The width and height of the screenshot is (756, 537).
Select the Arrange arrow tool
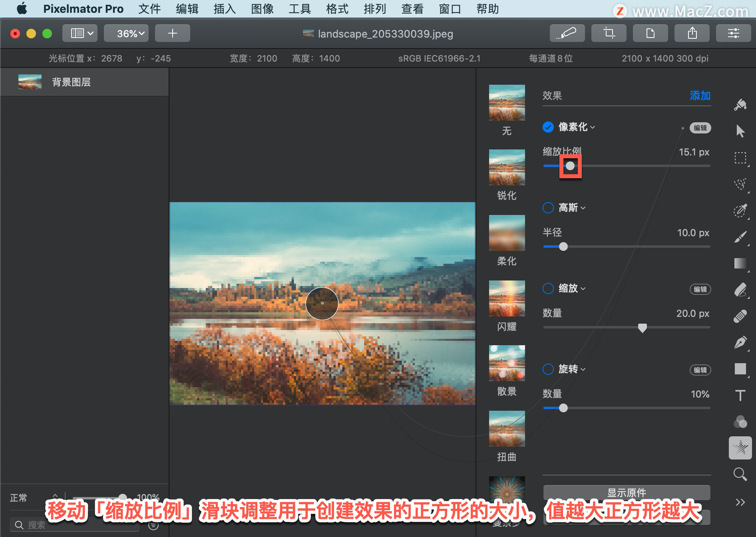pyautogui.click(x=740, y=131)
